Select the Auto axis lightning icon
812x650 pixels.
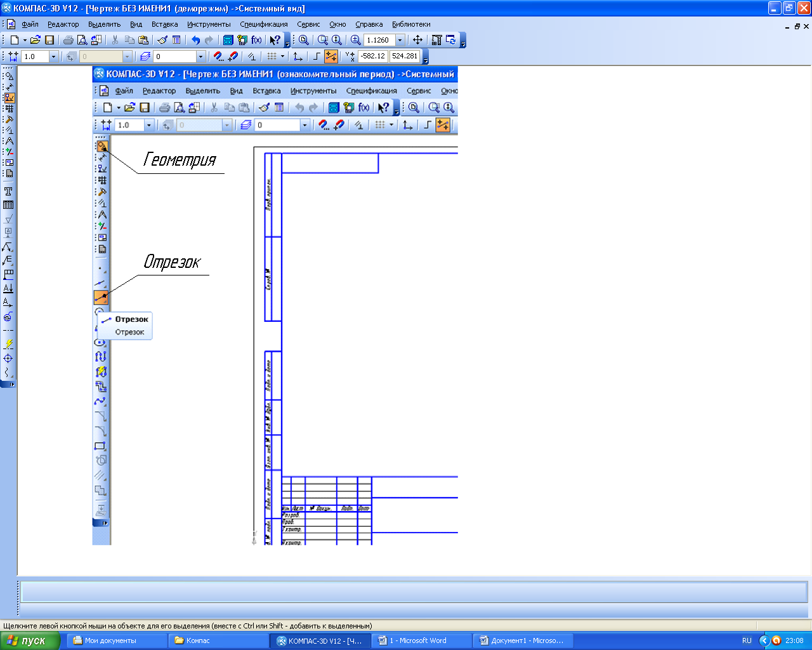coord(8,344)
